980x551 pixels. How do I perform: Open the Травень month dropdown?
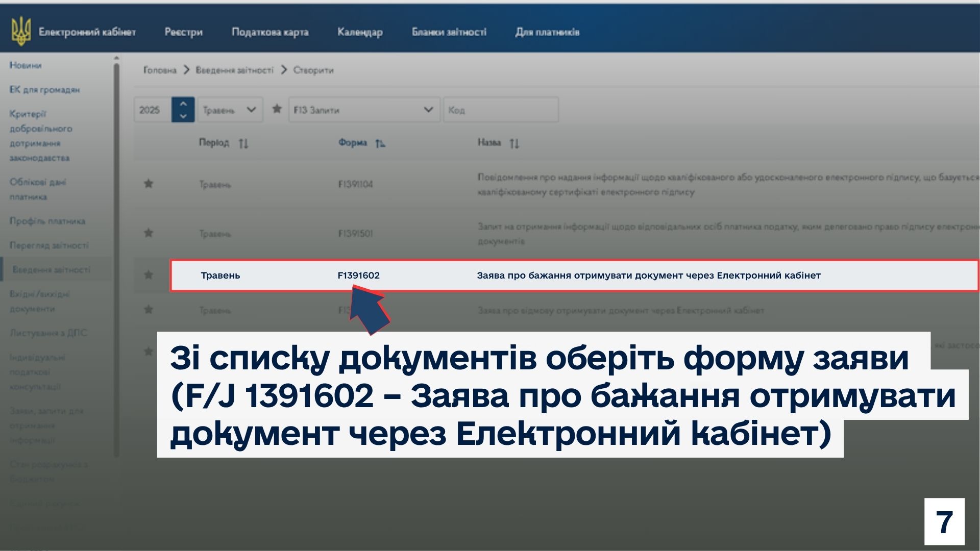[x=230, y=110]
